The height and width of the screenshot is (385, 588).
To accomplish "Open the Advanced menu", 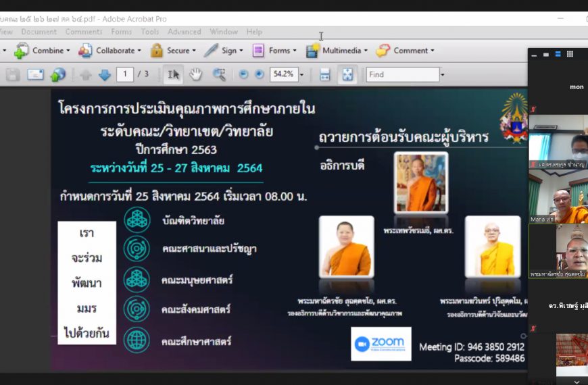I will 184,32.
